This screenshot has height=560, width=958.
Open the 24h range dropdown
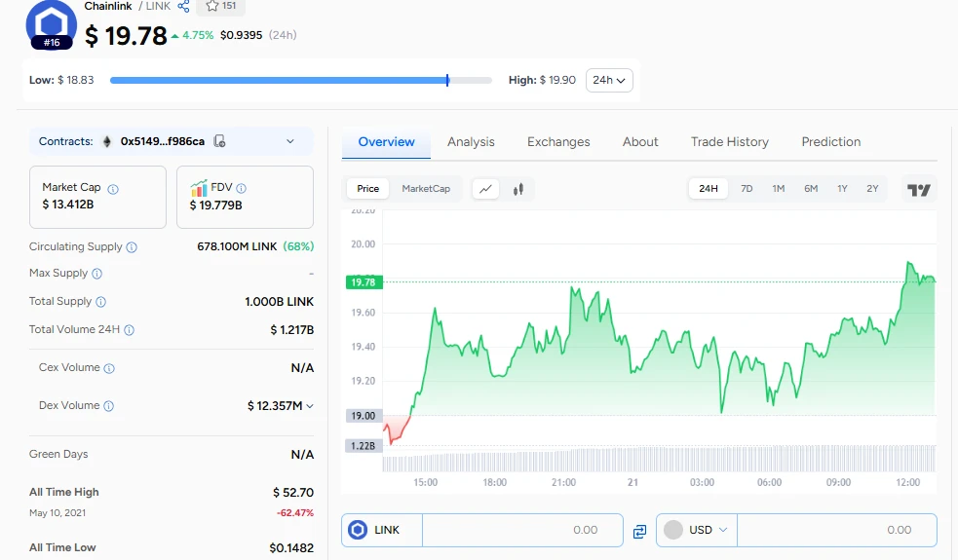[x=609, y=80]
